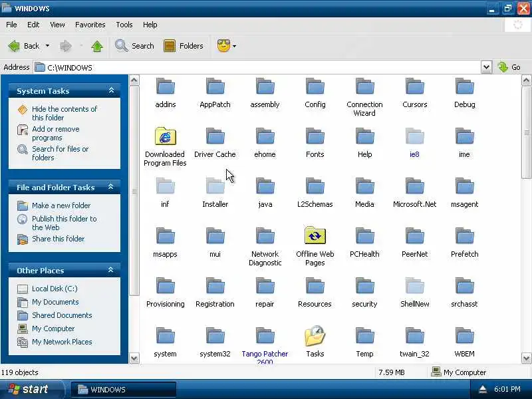The height and width of the screenshot is (399, 532).
Task: Click the WINDOWS taskbar button
Action: 123,390
